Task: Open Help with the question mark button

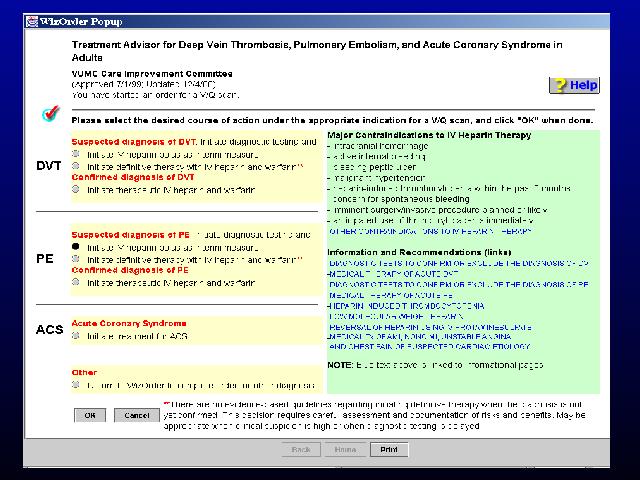Action: click(x=574, y=85)
